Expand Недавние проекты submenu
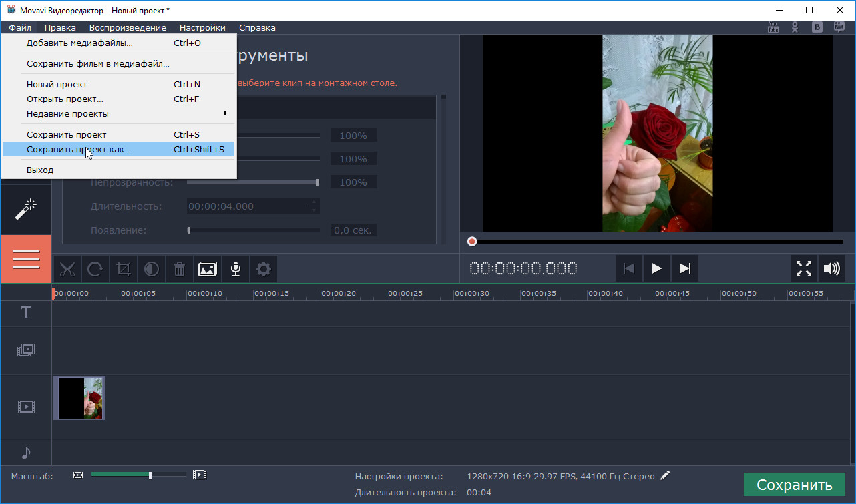The height and width of the screenshot is (504, 856). coord(119,114)
